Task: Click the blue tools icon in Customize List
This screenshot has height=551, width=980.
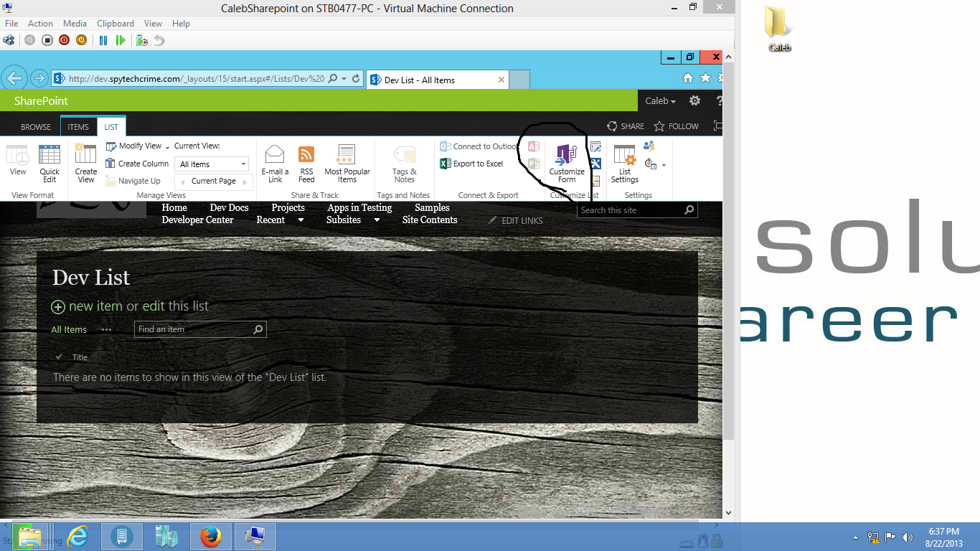Action: (595, 164)
